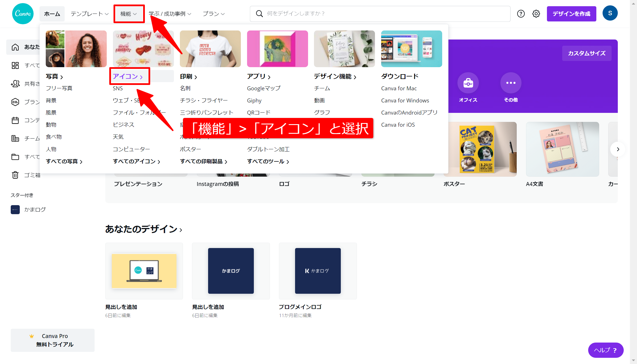Open the 写真 menu thumbnail image
Viewport: 637px width, 364px height.
click(x=76, y=49)
